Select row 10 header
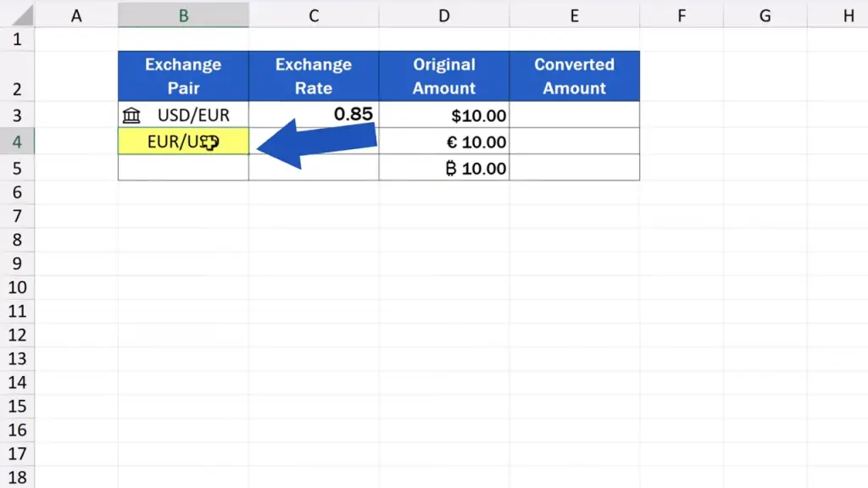Screen dimensions: 868x488 point(17,287)
